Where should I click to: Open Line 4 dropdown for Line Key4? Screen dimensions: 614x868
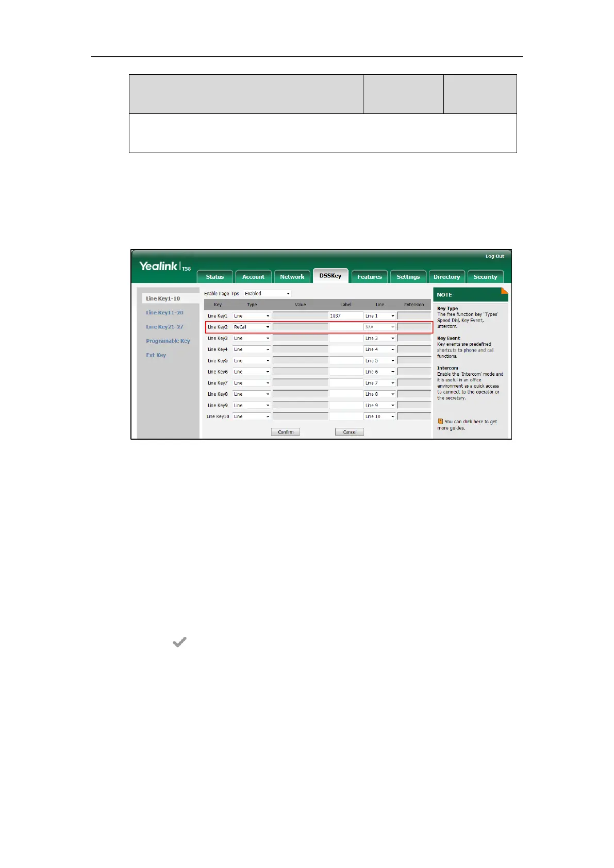pos(380,349)
